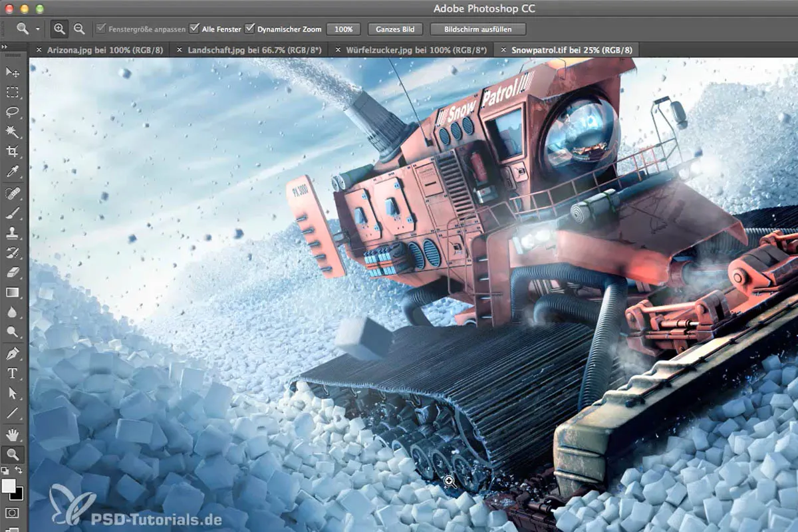Select the Zoom tool in the toolbox

click(13, 454)
